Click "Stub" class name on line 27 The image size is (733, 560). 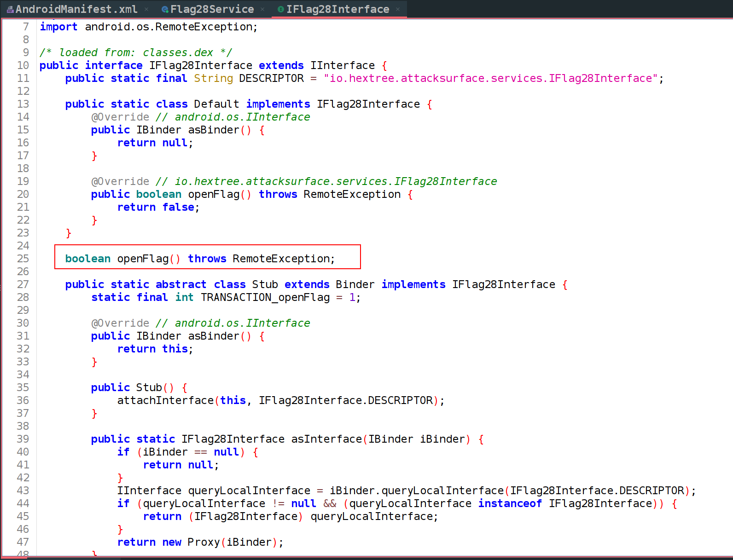[265, 284]
